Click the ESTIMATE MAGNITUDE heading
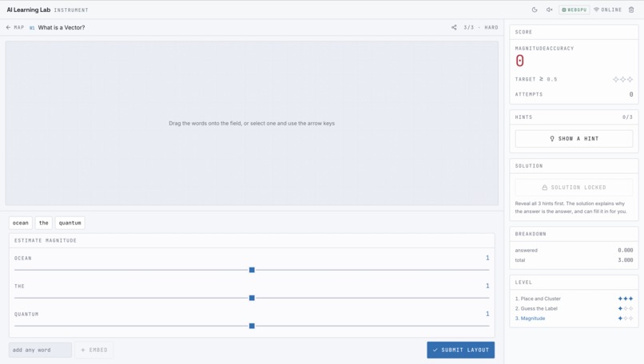 coord(46,240)
